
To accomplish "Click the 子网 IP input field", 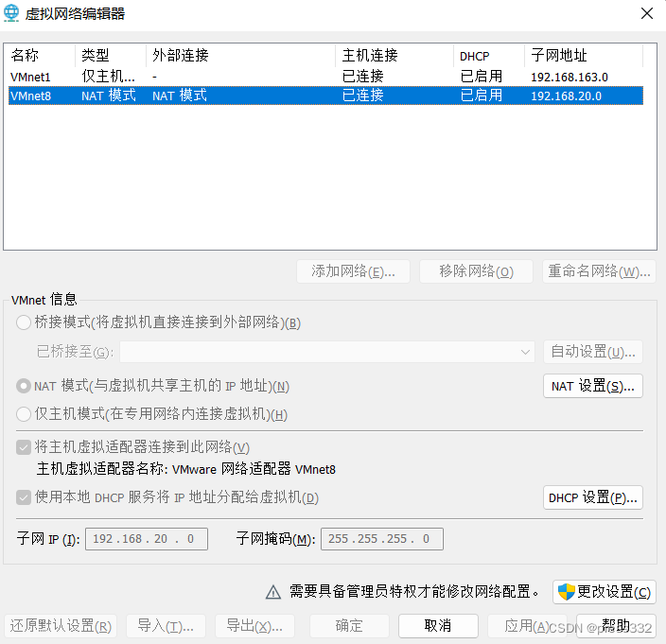I will (x=147, y=539).
